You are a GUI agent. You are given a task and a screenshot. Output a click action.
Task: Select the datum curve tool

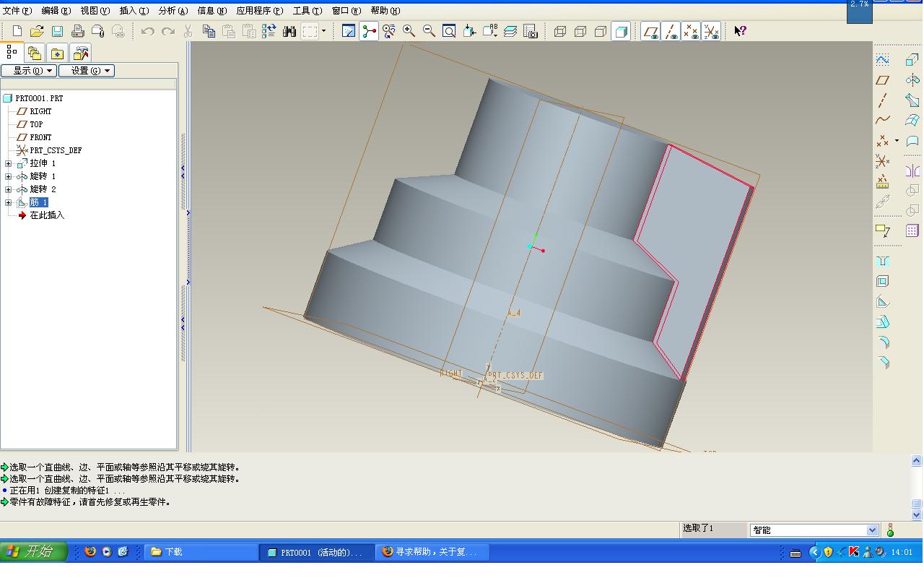click(x=882, y=121)
